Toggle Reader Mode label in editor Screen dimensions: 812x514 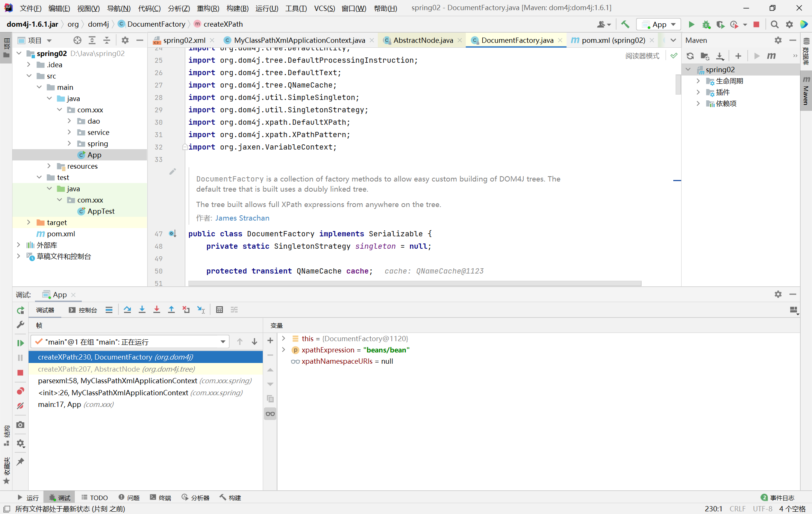coord(642,56)
